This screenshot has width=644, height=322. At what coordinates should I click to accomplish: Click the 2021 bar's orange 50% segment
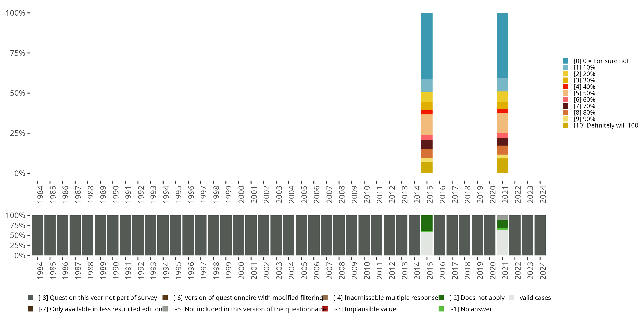click(502, 123)
